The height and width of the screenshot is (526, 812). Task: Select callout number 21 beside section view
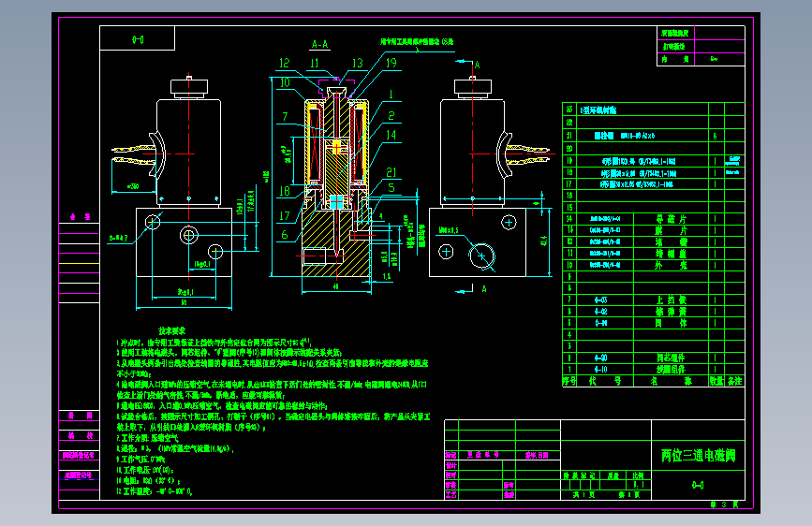point(391,172)
